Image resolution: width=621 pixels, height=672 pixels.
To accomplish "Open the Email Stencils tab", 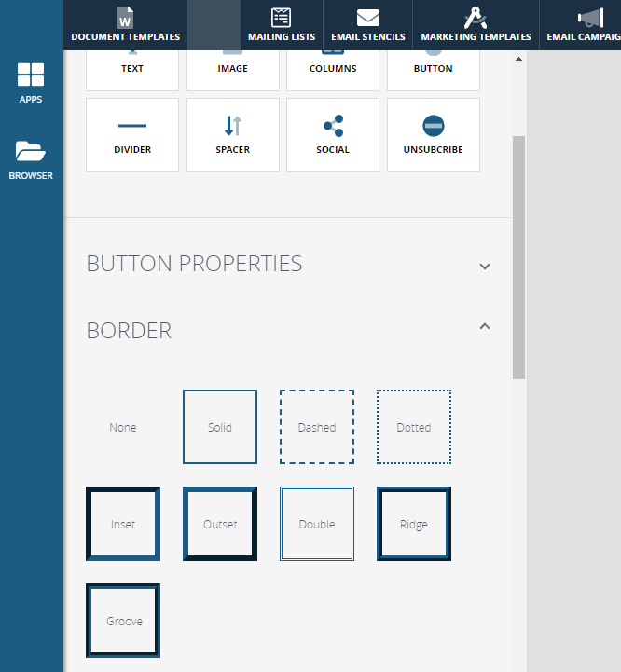I will point(368,25).
